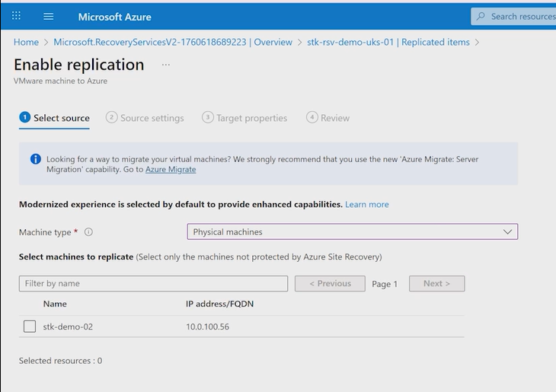Click the Next page button
Viewport: 556px width, 392px height.
click(437, 284)
